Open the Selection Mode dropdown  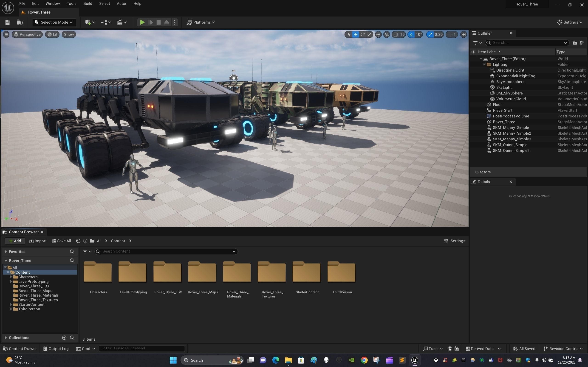point(54,22)
